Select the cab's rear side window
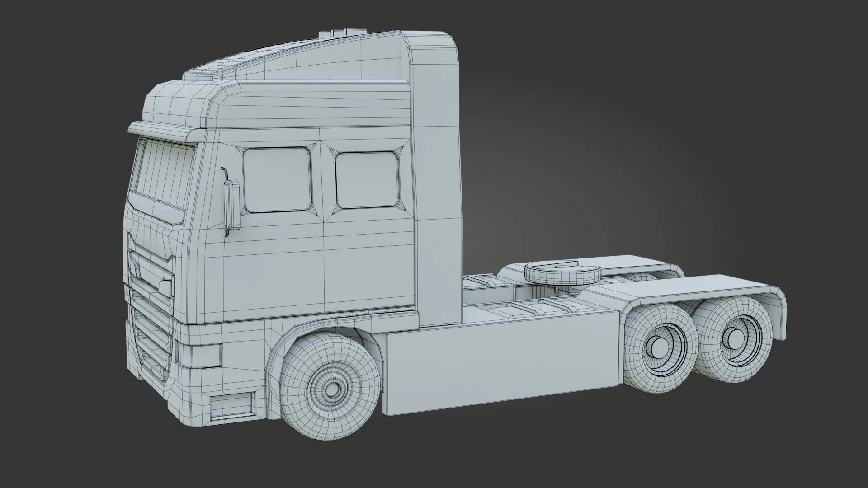868x488 pixels. tap(368, 180)
